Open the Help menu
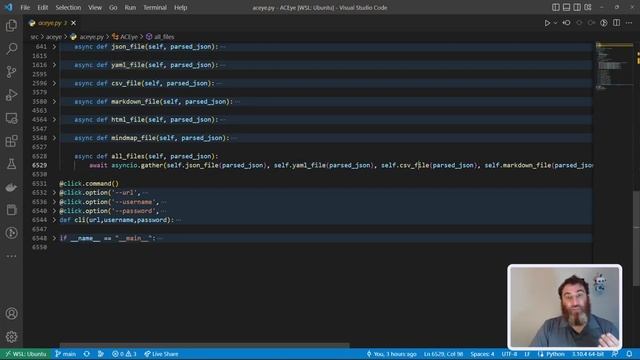This screenshot has width=640, height=360. coord(180,7)
